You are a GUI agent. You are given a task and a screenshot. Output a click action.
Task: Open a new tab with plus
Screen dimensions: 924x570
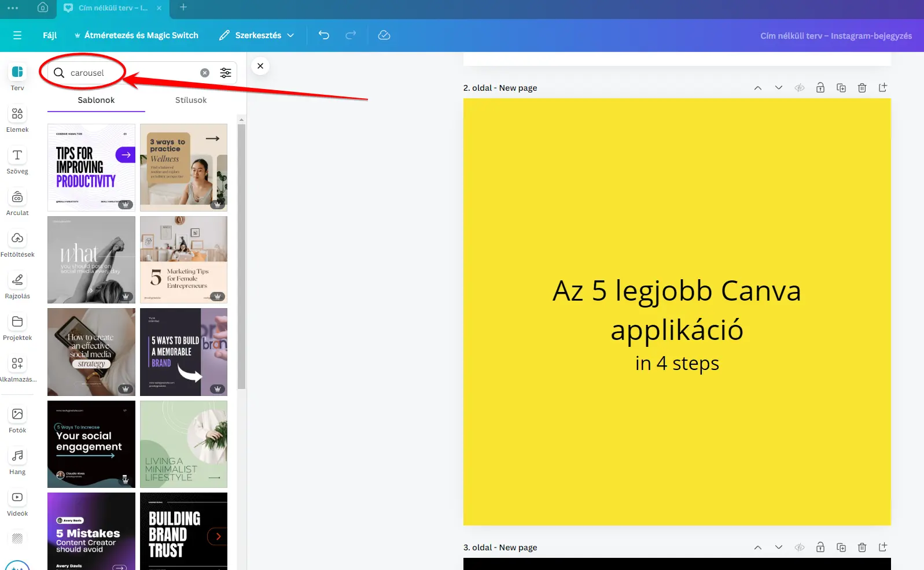pyautogui.click(x=183, y=8)
